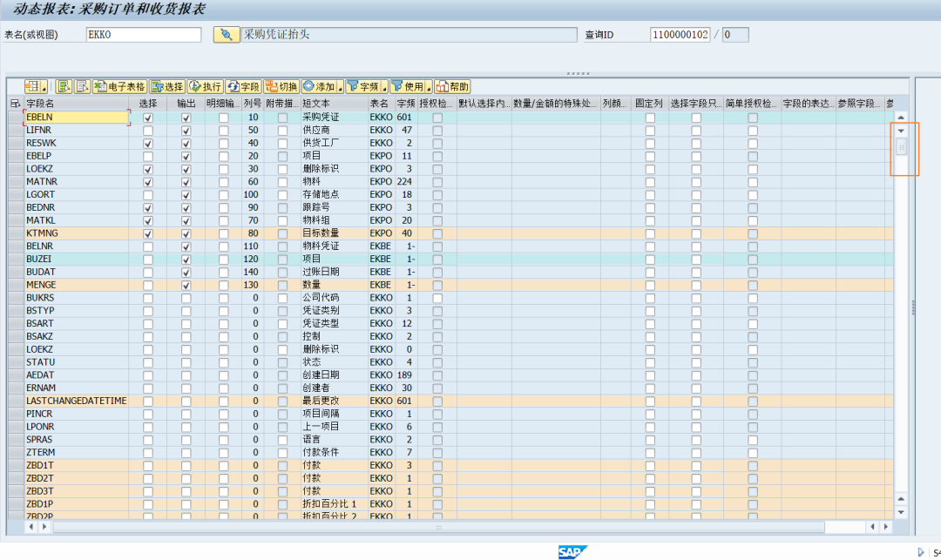This screenshot has width=941, height=560.
Task: Uncheck the 选择 checkbox for the EBELN row
Action: [147, 118]
